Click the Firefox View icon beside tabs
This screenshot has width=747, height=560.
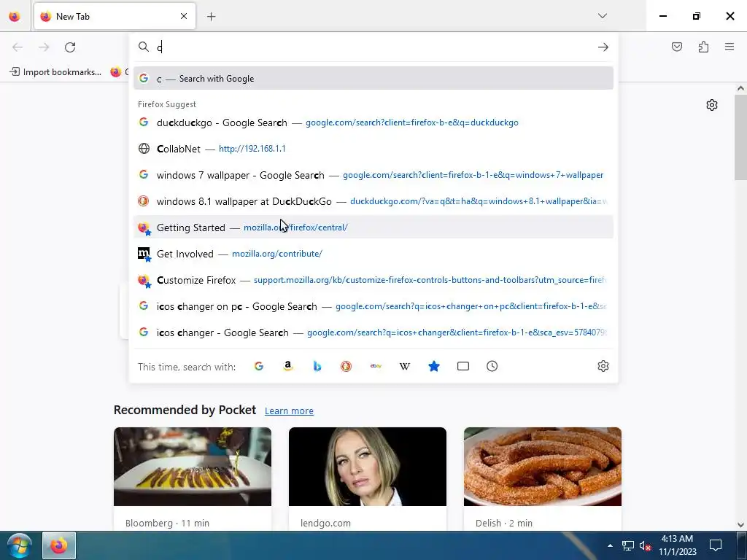pyautogui.click(x=15, y=16)
